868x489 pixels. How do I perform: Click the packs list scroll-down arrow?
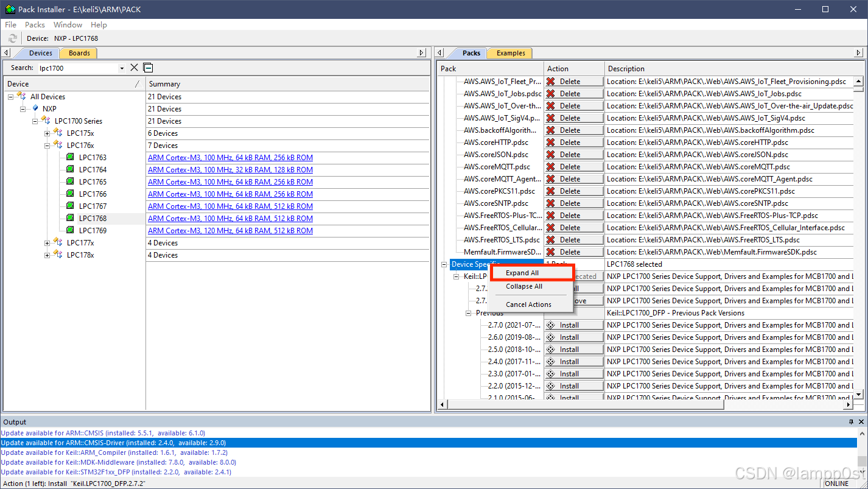[x=858, y=395]
